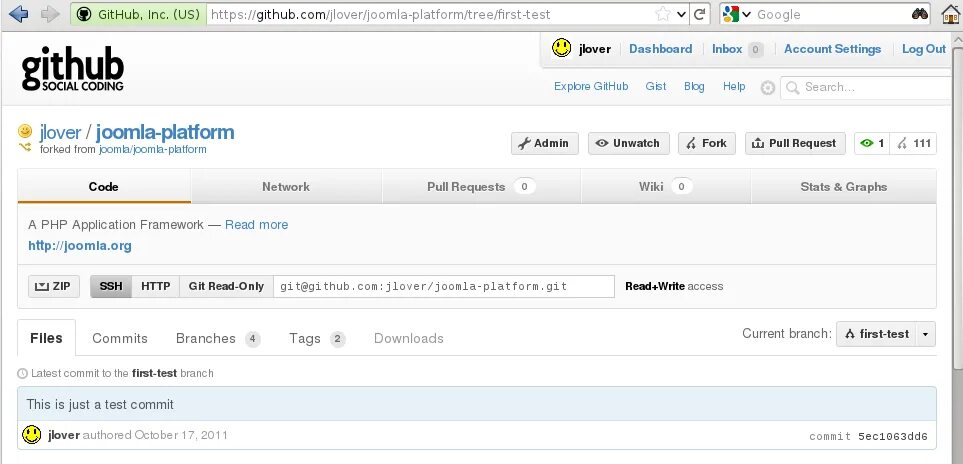This screenshot has width=963, height=464.
Task: Open the Help link
Action: pos(734,87)
